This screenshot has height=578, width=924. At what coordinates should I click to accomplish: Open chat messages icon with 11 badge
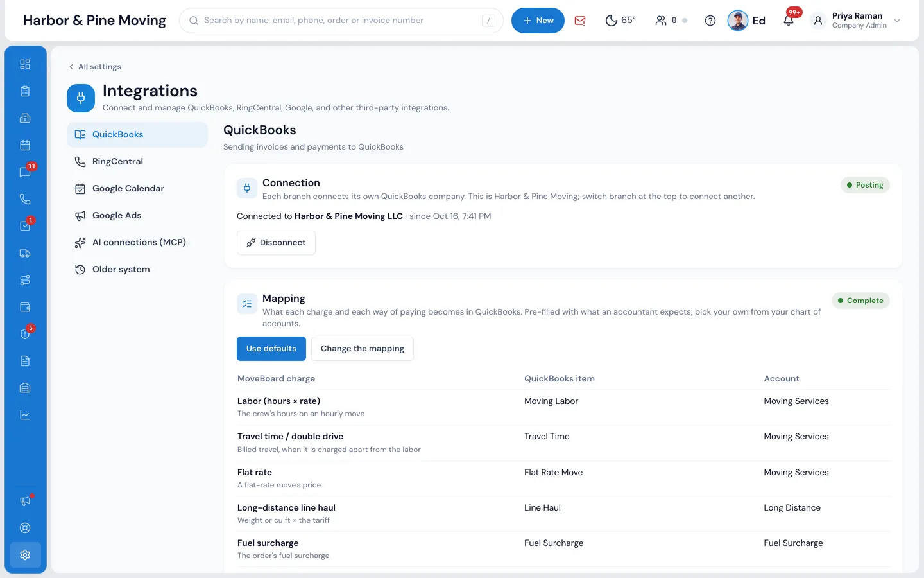click(25, 172)
